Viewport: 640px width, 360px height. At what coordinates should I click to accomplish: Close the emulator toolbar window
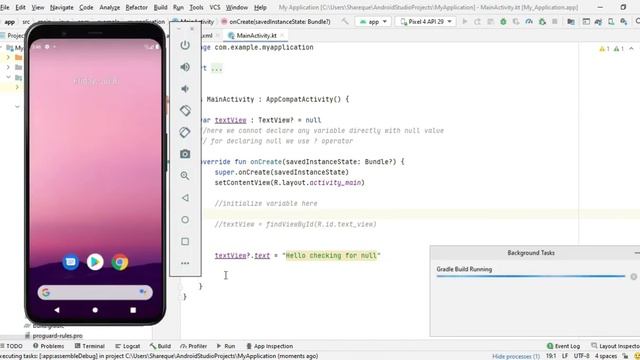[x=192, y=29]
